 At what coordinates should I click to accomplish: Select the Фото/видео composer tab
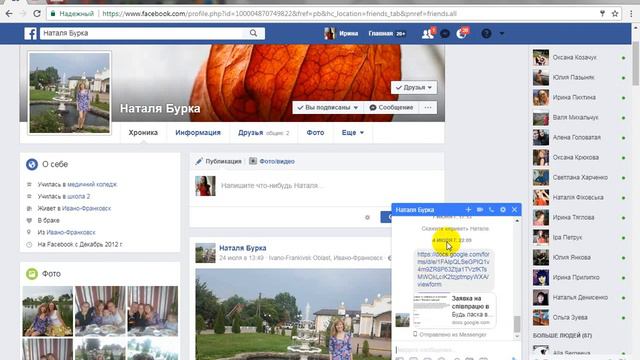point(272,161)
